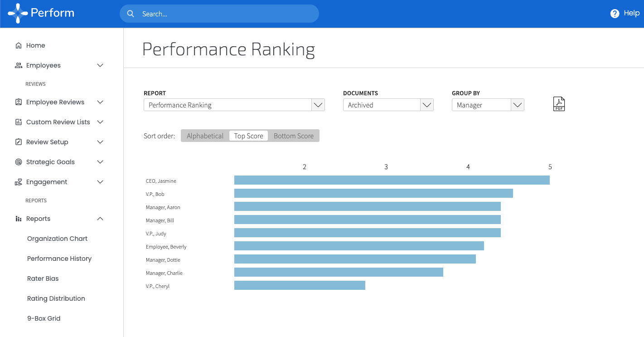The image size is (644, 337).
Task: Select Alphabetical sort order
Action: point(205,136)
